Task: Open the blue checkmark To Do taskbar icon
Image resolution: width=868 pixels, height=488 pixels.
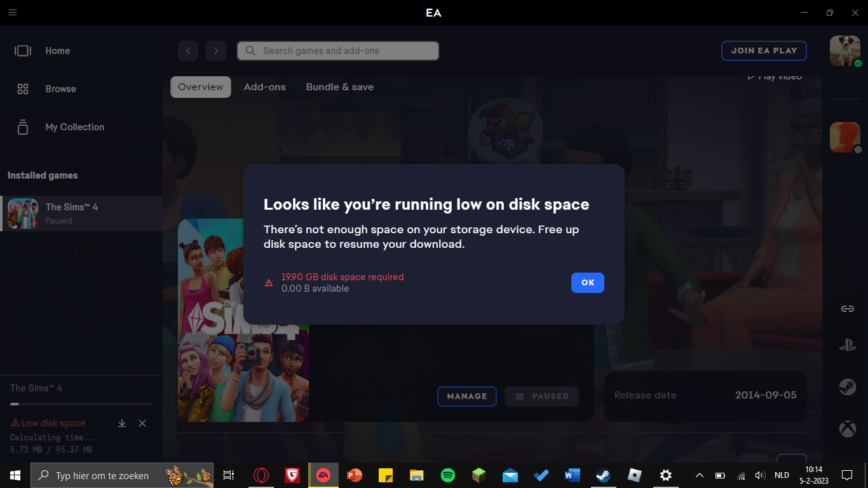Action: pos(541,475)
